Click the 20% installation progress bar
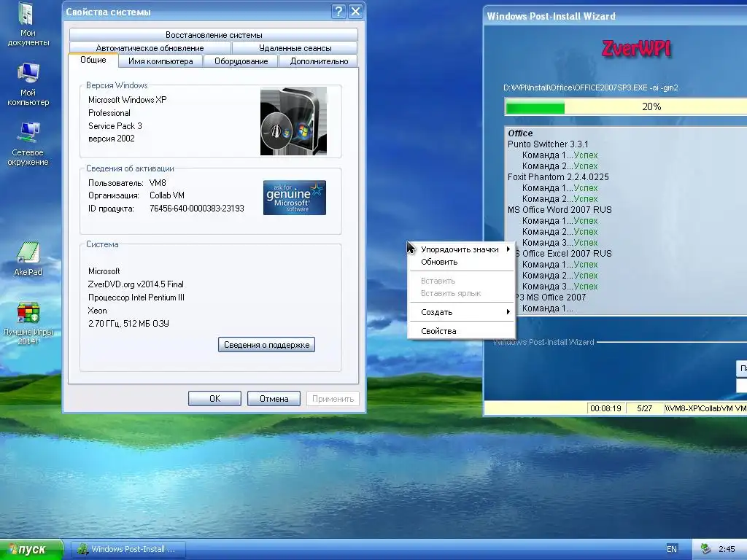 click(625, 106)
